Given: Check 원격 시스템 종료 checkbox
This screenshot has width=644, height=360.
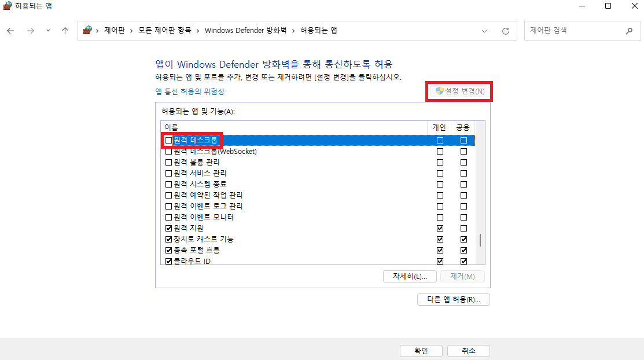Looking at the screenshot, I should pos(168,185).
